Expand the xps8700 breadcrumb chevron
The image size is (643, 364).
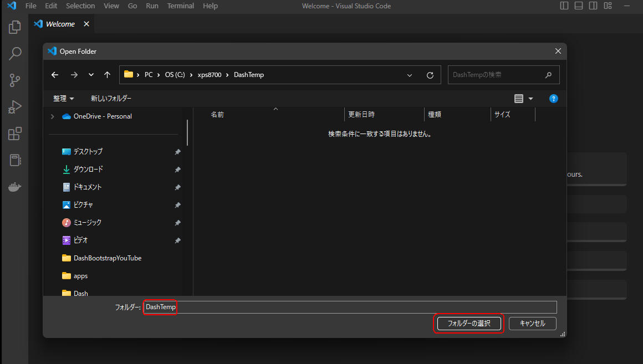point(227,75)
